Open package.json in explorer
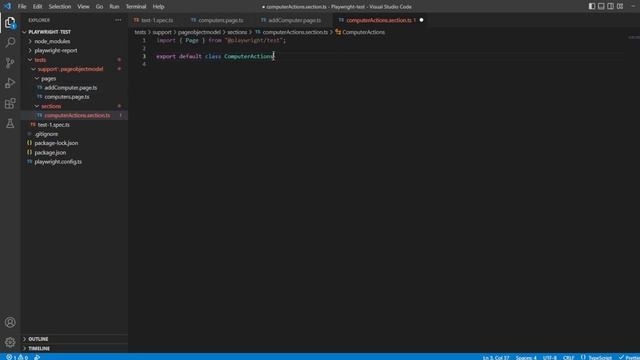Screen dimensions: 640x360 pyautogui.click(x=50, y=153)
